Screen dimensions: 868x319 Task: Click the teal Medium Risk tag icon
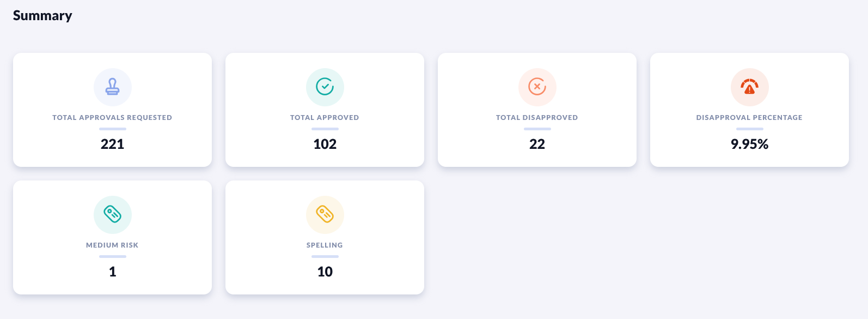[113, 215]
